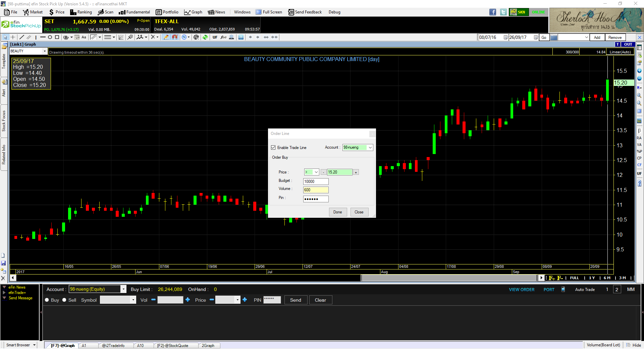Toggle Enable Trade Line checkbox
The height and width of the screenshot is (349, 644).
pos(273,148)
